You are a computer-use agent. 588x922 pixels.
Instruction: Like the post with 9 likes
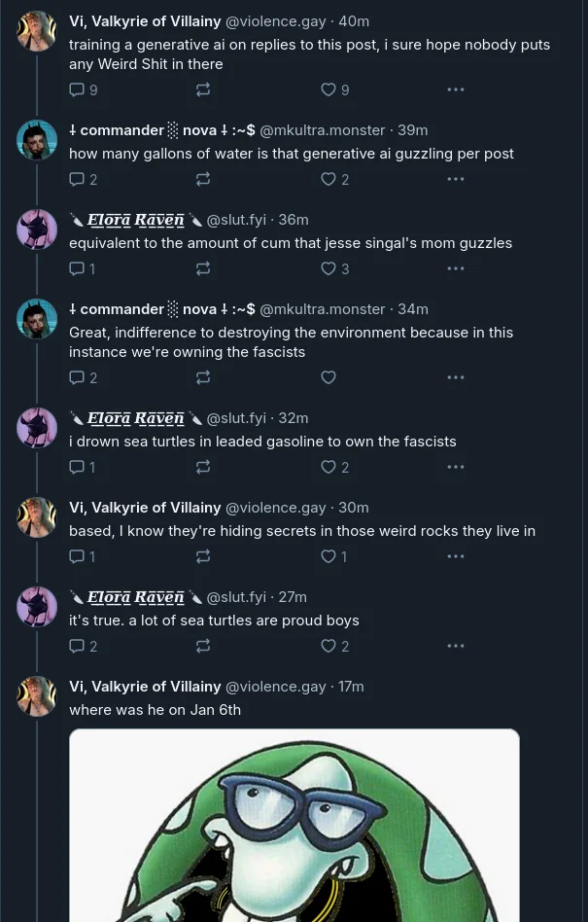335,89
